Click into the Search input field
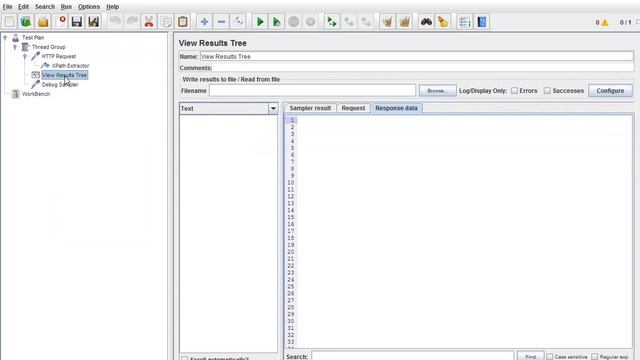 412,356
